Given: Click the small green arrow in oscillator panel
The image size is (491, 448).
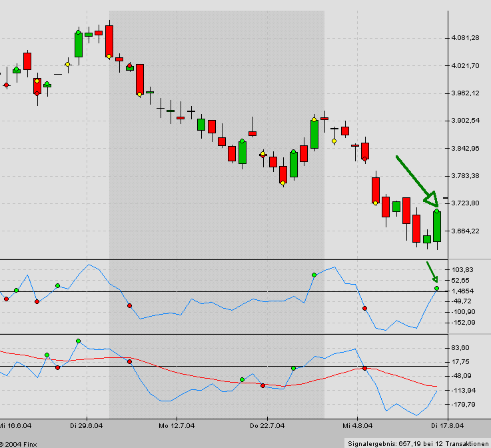Looking at the screenshot, I should (432, 272).
